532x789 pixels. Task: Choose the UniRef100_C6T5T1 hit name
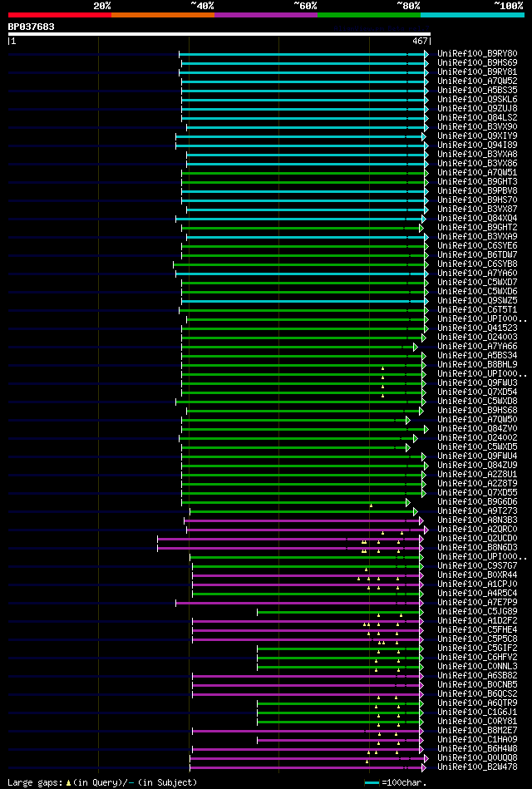(x=477, y=309)
